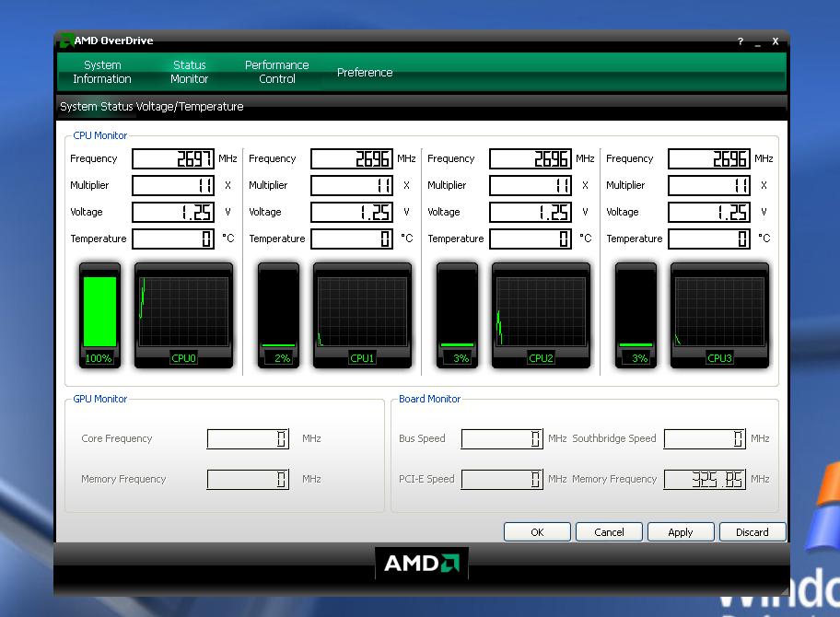
Task: Click the CPU3 frequency readout field
Action: tap(709, 158)
